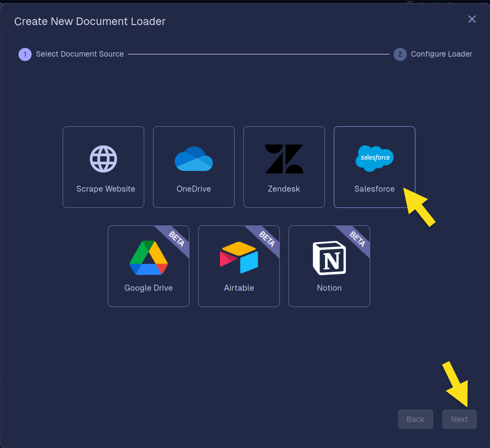Select the Salesforce cloud logo
The height and width of the screenshot is (448, 490).
(x=375, y=158)
